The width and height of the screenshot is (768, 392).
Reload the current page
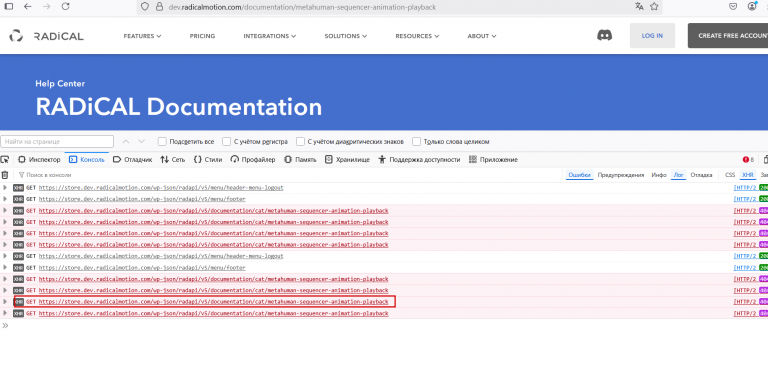pyautogui.click(x=65, y=7)
